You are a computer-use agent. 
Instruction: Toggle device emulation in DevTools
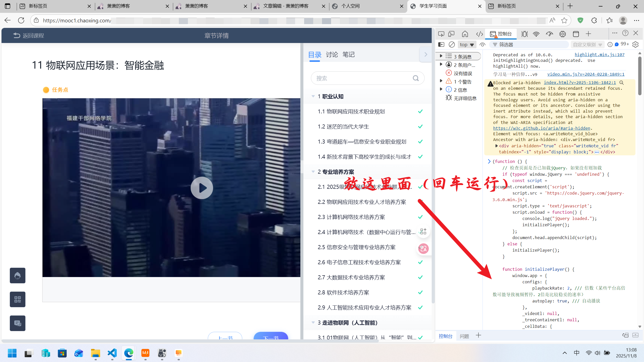click(452, 34)
